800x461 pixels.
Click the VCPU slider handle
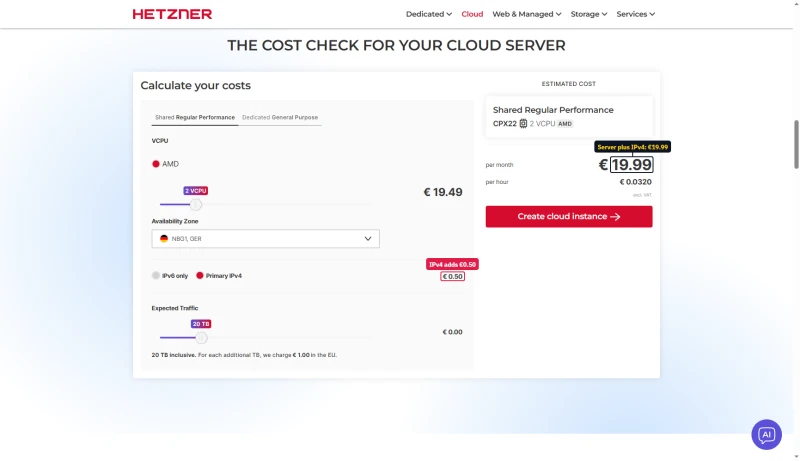195,204
